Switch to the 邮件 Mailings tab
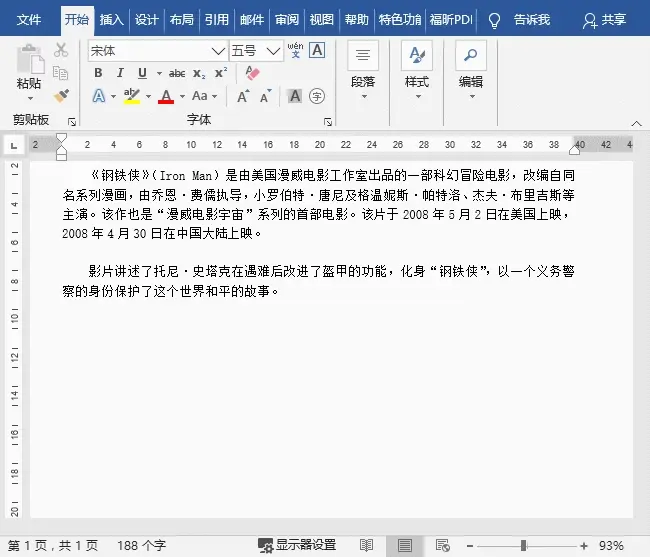 click(x=252, y=20)
